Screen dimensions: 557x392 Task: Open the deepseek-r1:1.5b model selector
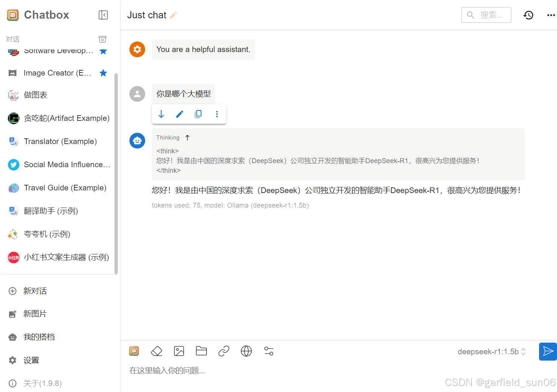click(x=491, y=352)
